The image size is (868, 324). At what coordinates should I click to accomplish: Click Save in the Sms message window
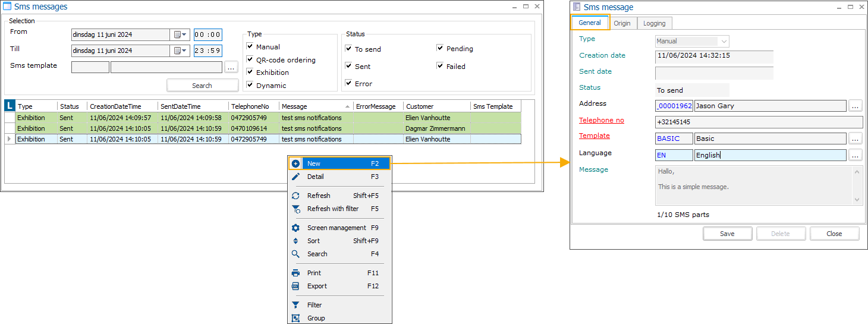[727, 234]
